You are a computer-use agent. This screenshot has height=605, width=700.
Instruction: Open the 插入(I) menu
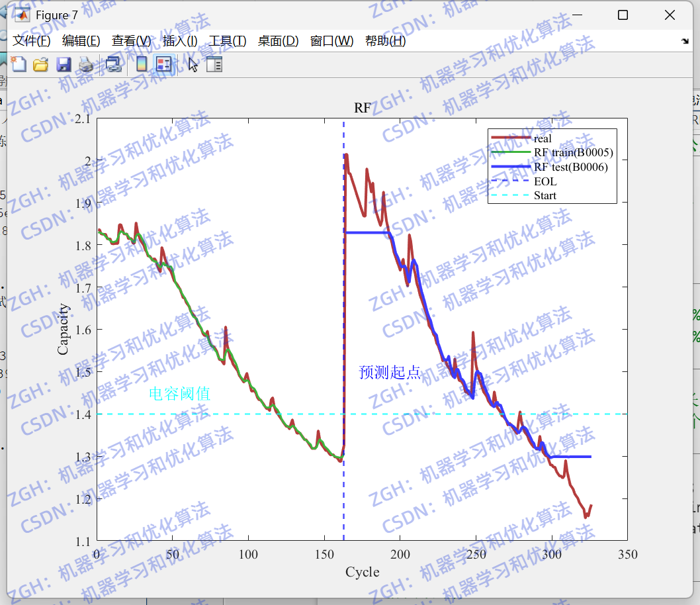click(x=180, y=41)
